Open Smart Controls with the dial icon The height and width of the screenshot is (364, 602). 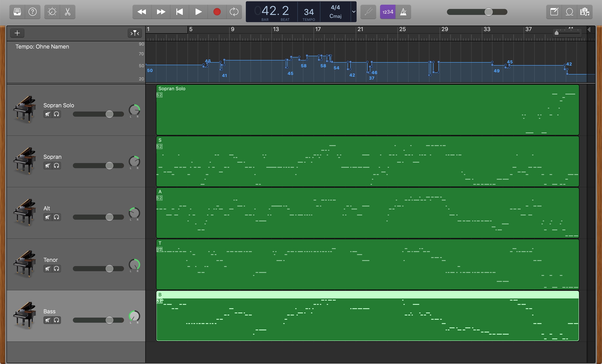(52, 12)
